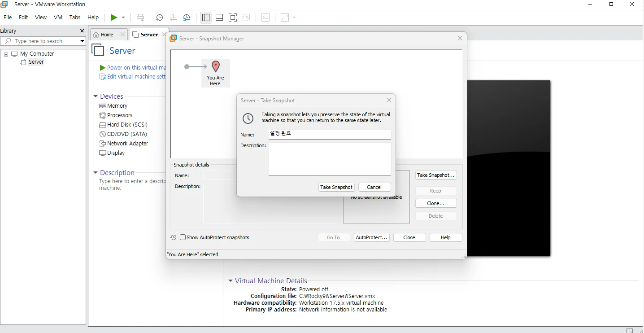644x333 pixels.
Task: Close the Take Snapshot dialog
Action: click(389, 101)
